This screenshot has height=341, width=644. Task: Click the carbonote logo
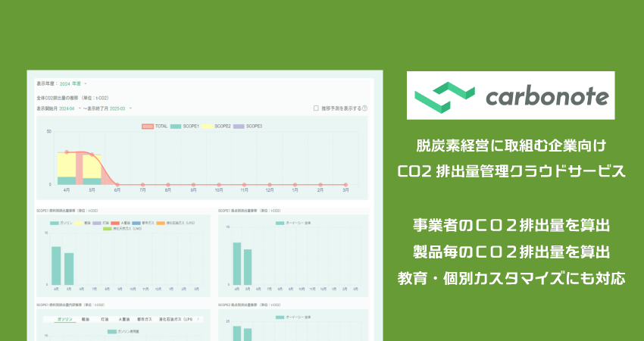coord(511,95)
